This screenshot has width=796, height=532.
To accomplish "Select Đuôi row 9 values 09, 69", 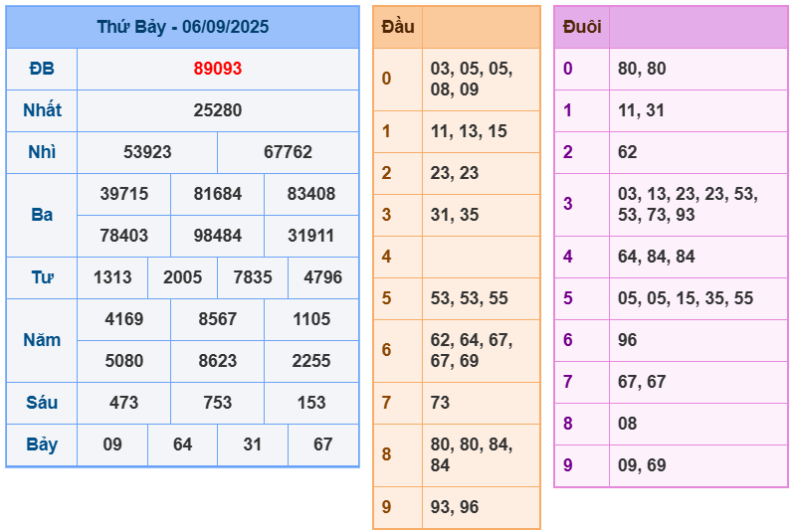I will click(x=642, y=465).
